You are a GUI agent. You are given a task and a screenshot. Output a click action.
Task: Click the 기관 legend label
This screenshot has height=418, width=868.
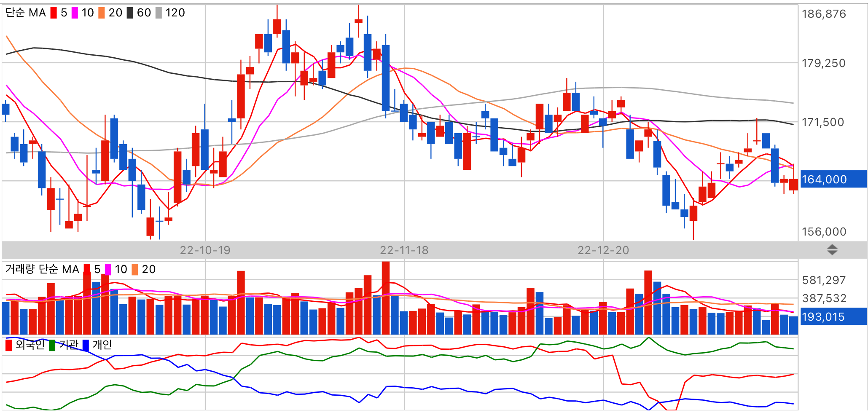click(x=69, y=345)
